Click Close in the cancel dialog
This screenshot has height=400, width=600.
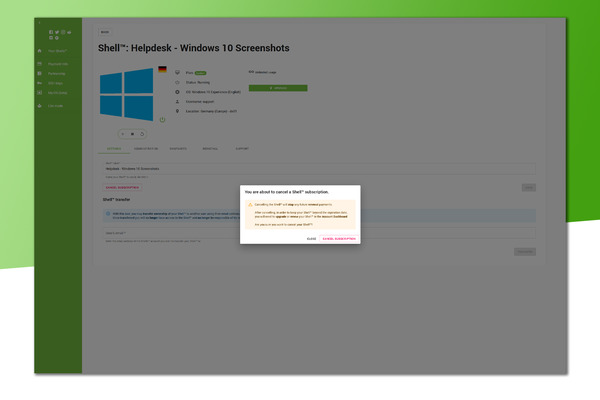pyautogui.click(x=311, y=239)
